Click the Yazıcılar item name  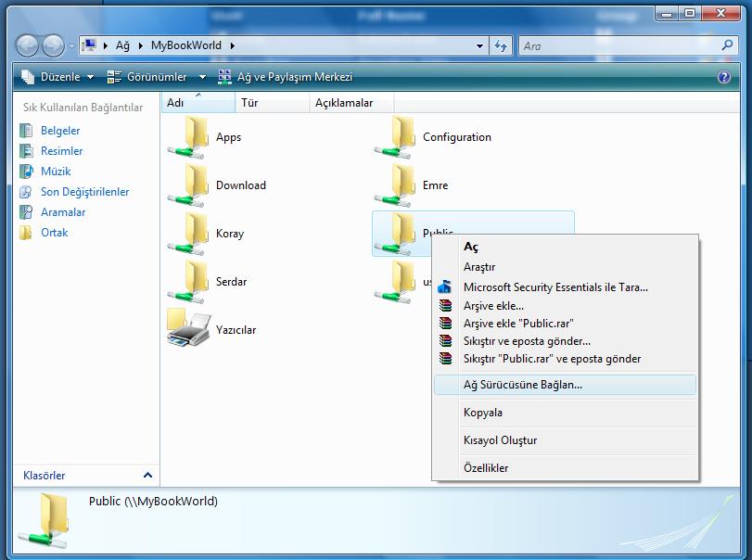[236, 330]
